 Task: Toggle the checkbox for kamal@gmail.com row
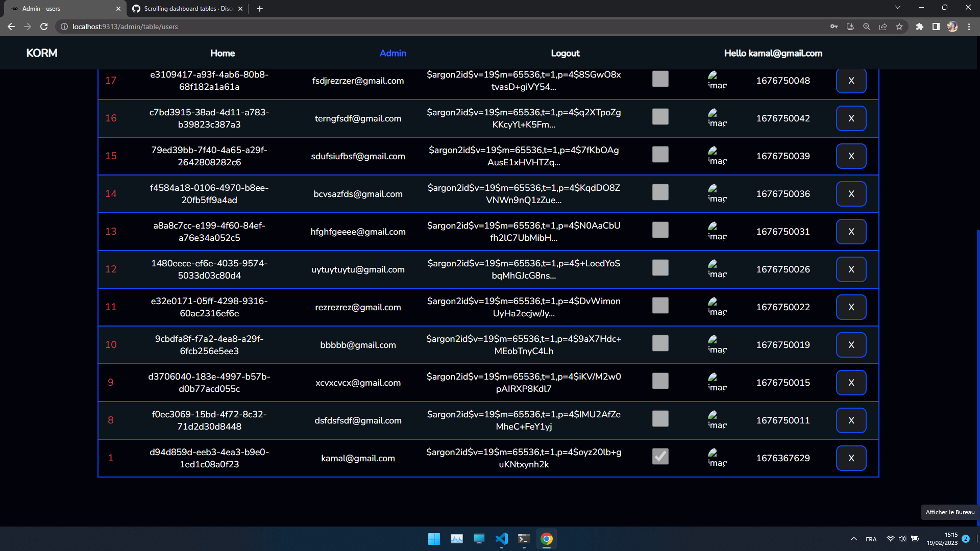[x=660, y=457]
